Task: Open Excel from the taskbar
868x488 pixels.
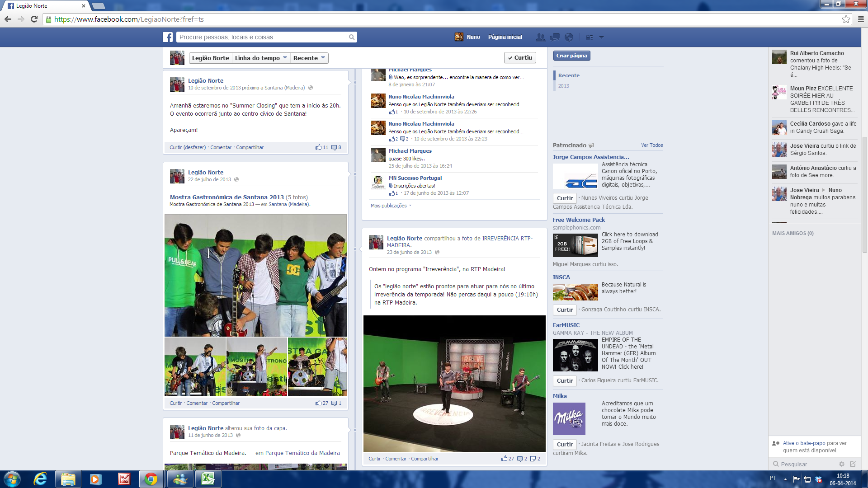Action: [208, 479]
